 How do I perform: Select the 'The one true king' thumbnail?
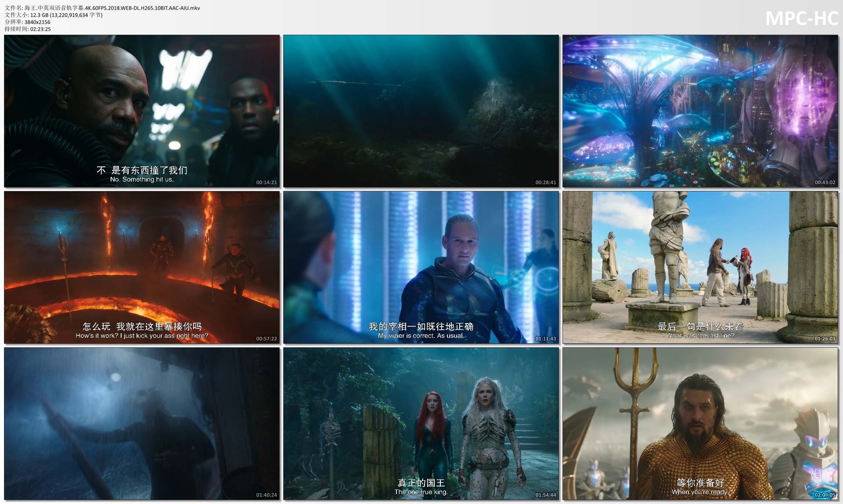[x=421, y=423]
